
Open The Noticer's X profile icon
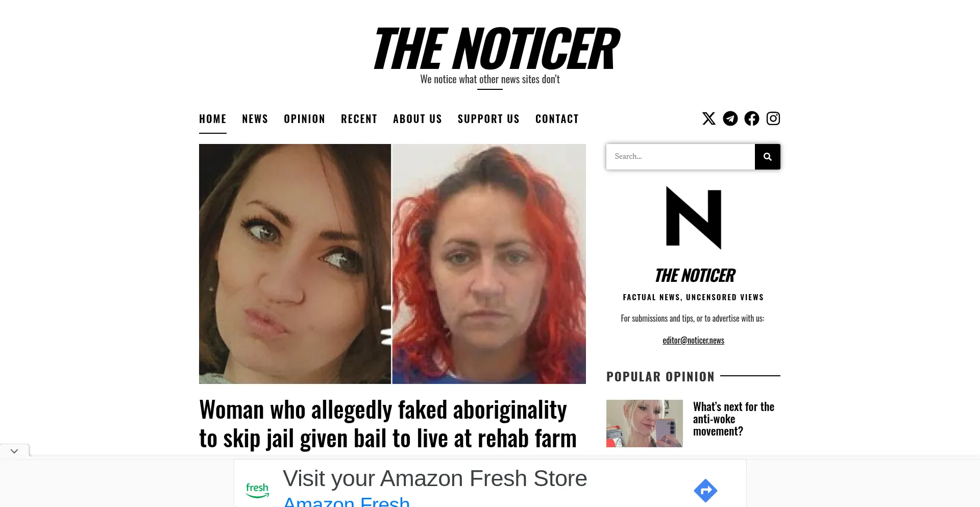pyautogui.click(x=708, y=118)
